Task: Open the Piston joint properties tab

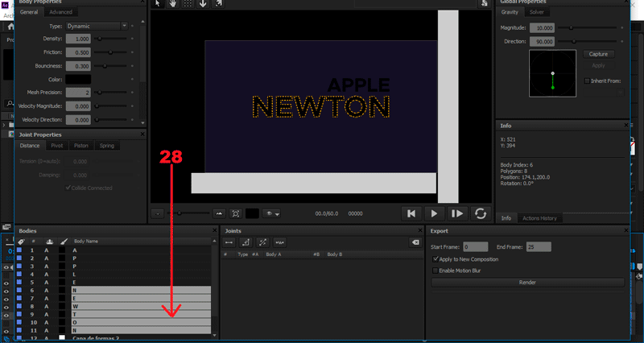Action: point(81,146)
